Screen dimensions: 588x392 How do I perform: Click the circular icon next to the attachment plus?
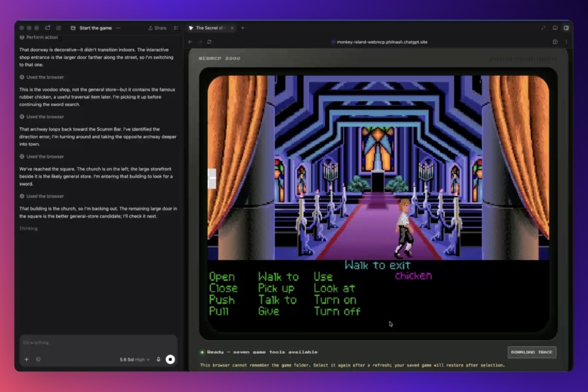tap(38, 359)
